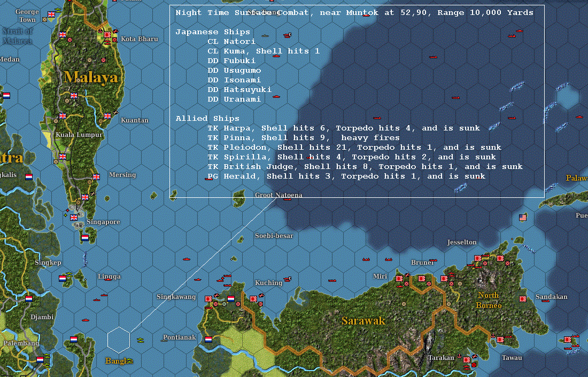Image resolution: width=588 pixels, height=377 pixels.
Task: Click the Allied Ships heading
Action: 207,118
